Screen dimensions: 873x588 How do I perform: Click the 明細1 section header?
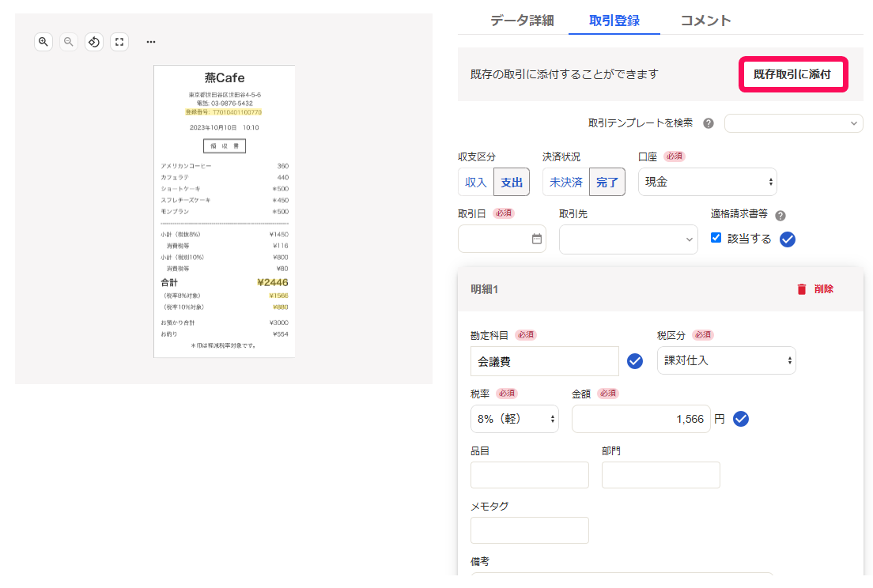(660, 288)
